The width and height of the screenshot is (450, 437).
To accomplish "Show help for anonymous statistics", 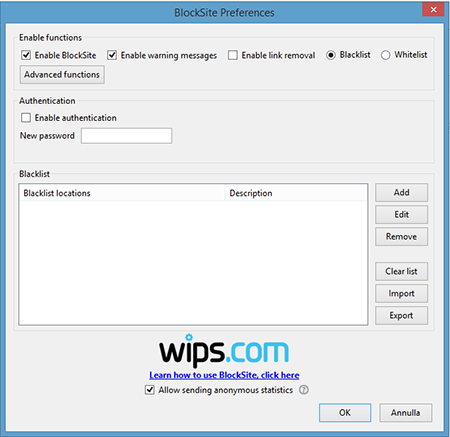I will (x=304, y=390).
